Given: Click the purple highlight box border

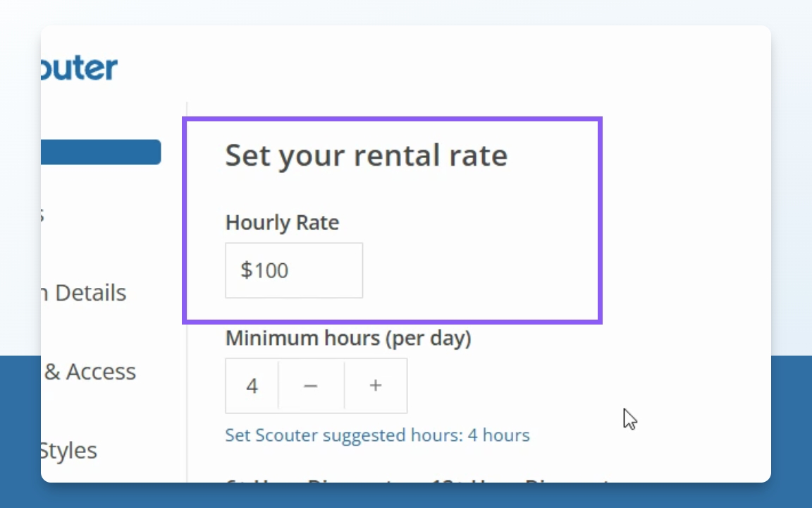Looking at the screenshot, I should click(x=600, y=220).
